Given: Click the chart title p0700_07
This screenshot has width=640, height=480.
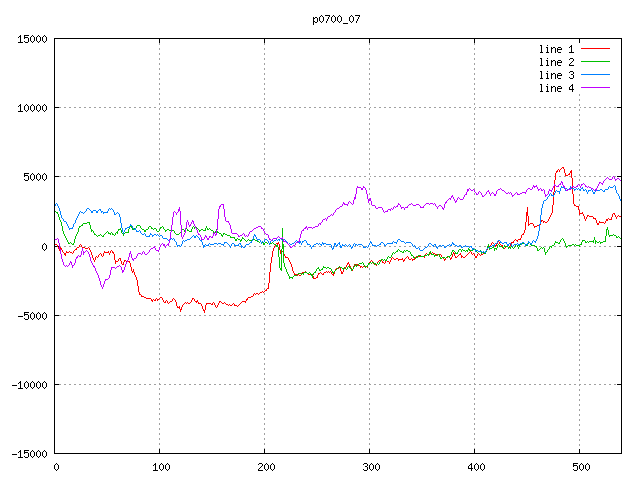Looking at the screenshot, I should (x=336, y=19).
